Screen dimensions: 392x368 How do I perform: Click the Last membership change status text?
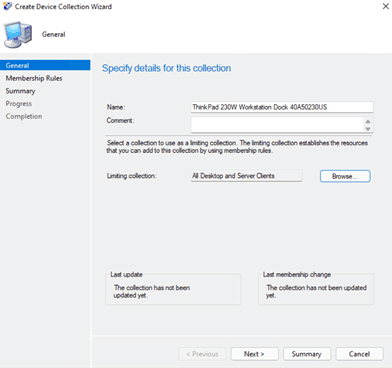pyautogui.click(x=316, y=291)
